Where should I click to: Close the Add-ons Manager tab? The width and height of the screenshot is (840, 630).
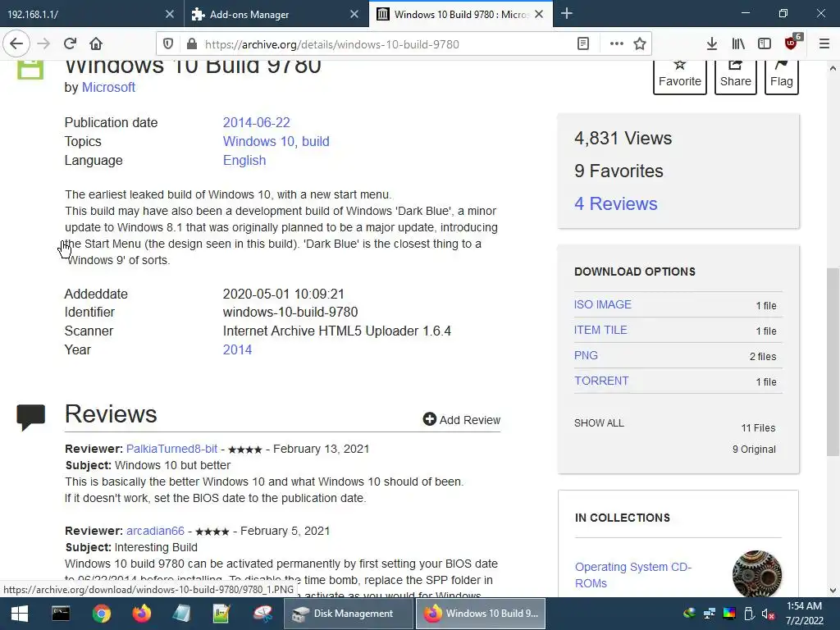[354, 14]
